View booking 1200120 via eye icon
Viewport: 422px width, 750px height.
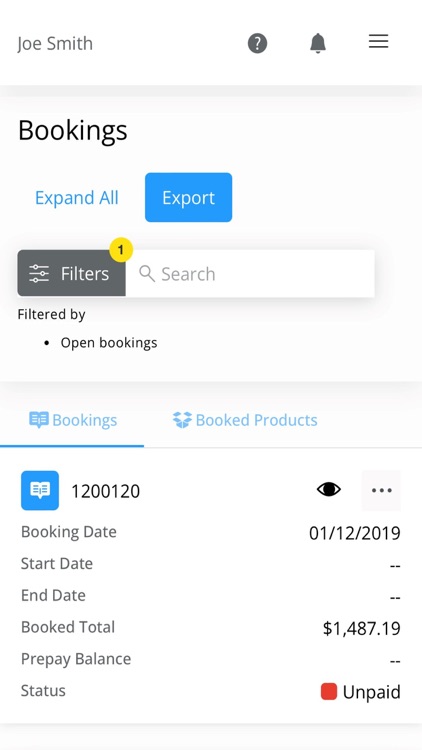(x=329, y=489)
